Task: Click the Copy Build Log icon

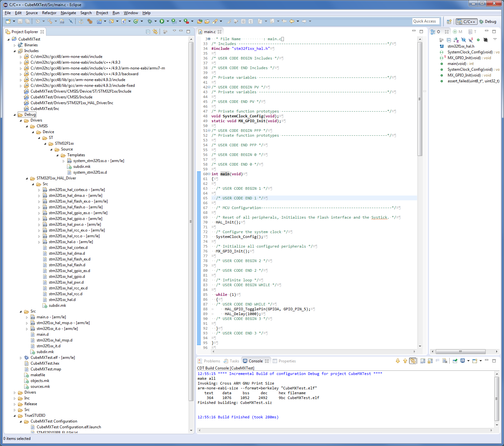Action: click(423, 361)
